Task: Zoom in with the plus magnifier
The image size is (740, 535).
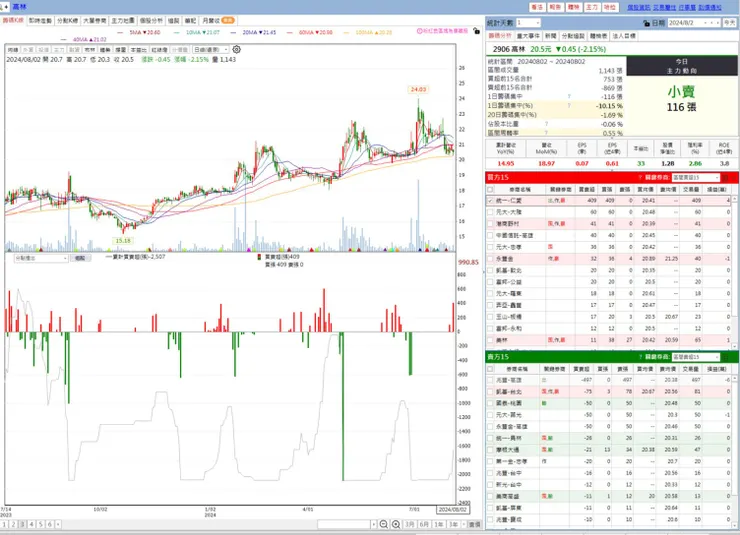Action: [x=396, y=524]
